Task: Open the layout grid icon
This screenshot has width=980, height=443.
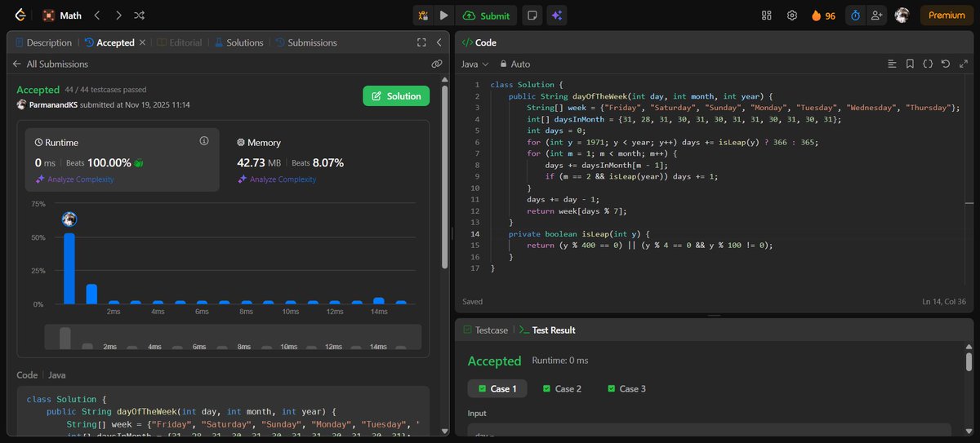Action: coord(766,15)
